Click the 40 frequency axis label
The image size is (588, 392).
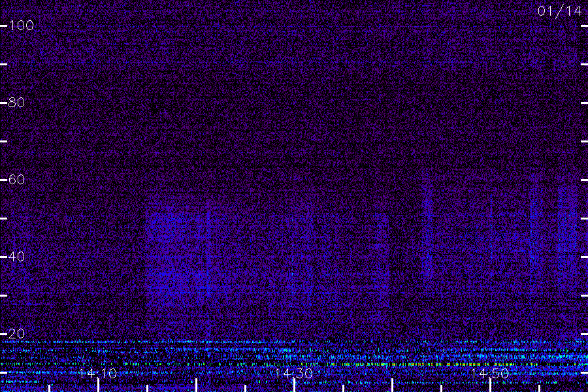(x=17, y=257)
